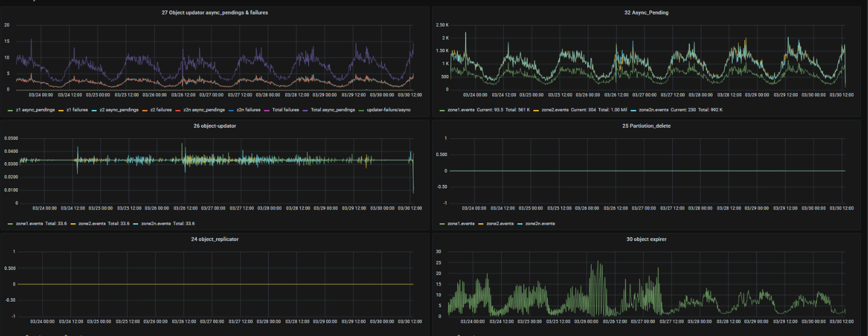This screenshot has height=336, width=868.
Task: Toggle 'z2 failures' legend series
Action: point(162,110)
